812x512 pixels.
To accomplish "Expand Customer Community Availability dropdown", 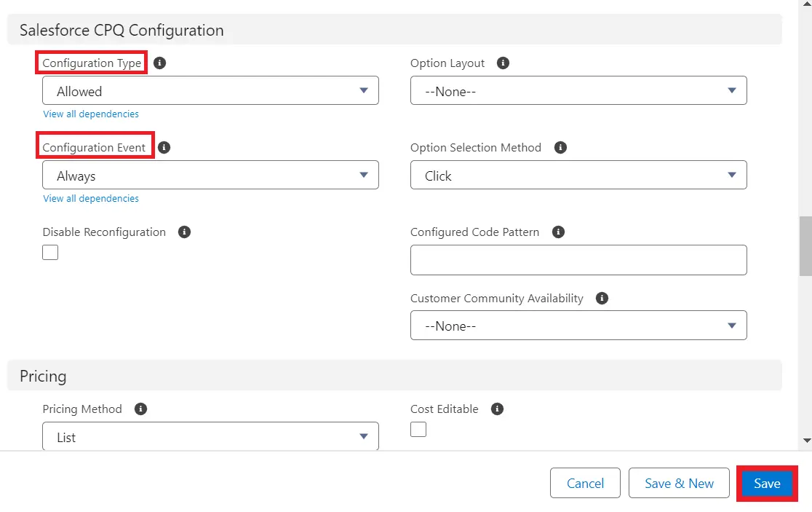I will pos(578,326).
